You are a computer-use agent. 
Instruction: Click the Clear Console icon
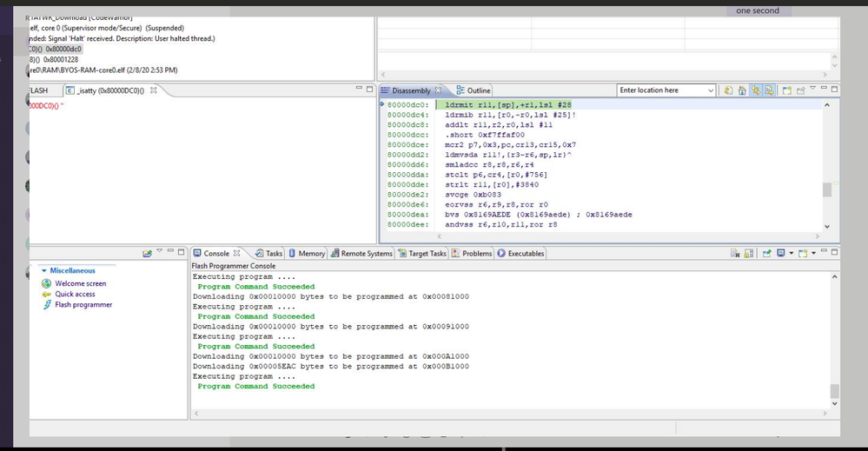coord(735,254)
